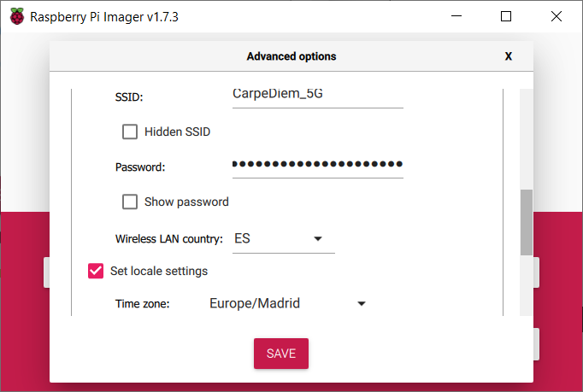Click the scrollbar thumb in options list
The image size is (583, 392).
tap(526, 222)
